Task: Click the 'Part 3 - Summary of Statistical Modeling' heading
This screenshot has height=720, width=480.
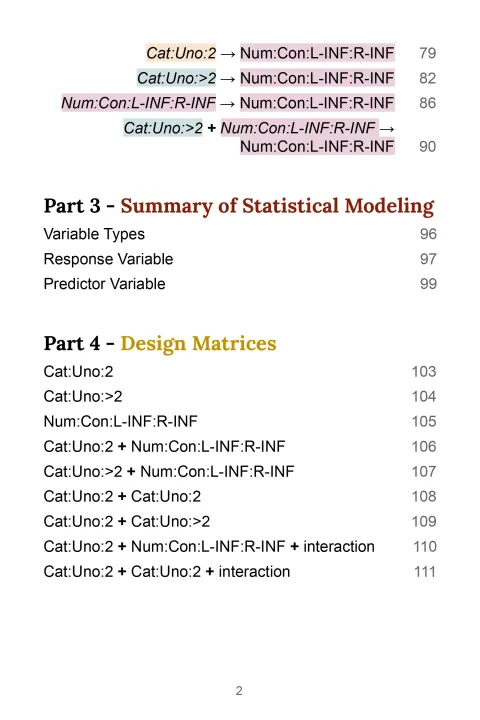Action: pyautogui.click(x=239, y=206)
